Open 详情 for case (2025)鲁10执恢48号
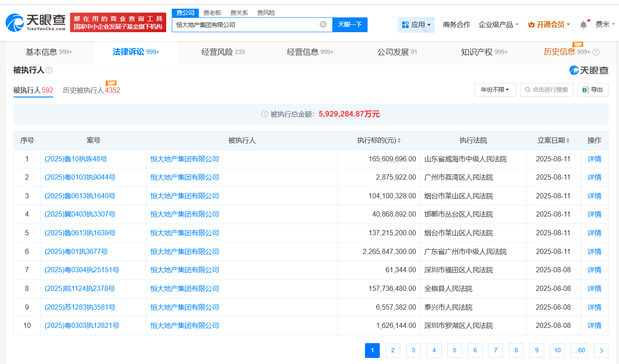The image size is (619, 364). point(594,159)
